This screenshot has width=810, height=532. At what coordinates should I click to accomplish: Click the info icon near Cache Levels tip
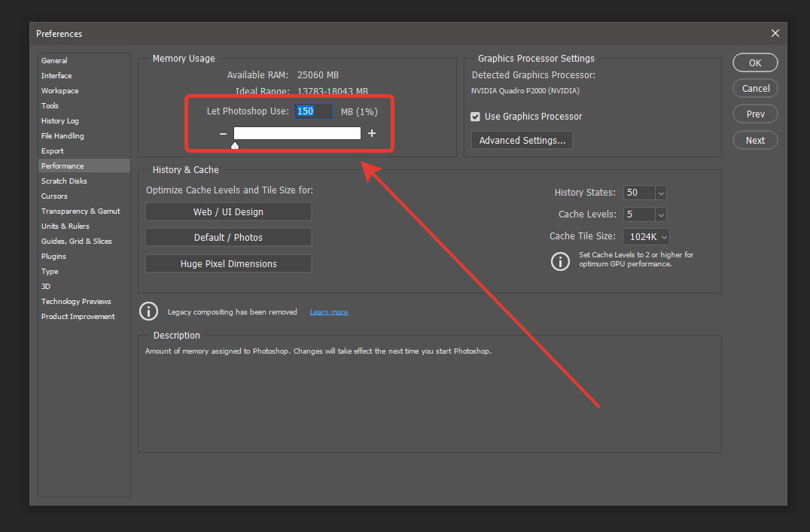click(x=560, y=261)
